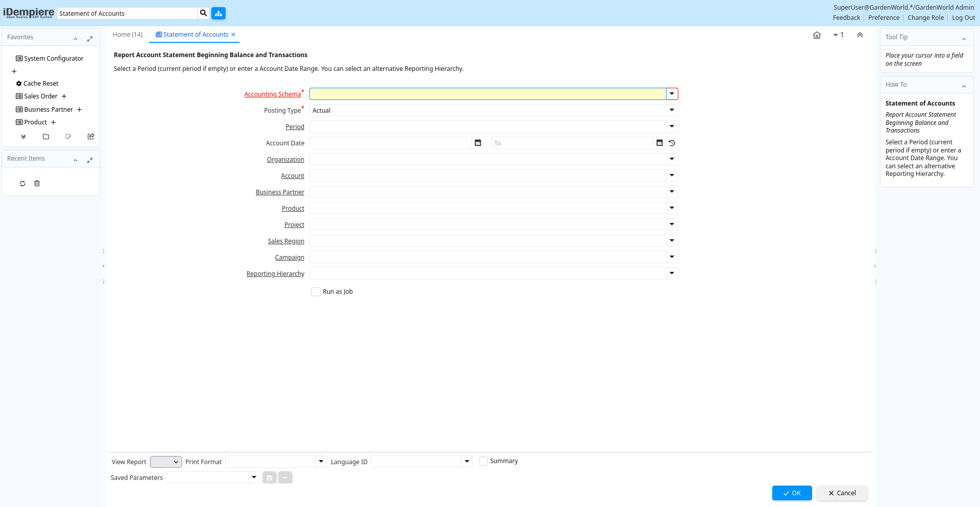Viewport: 980px width, 507px height.
Task: Click the Account Date reset history icon
Action: [672, 143]
